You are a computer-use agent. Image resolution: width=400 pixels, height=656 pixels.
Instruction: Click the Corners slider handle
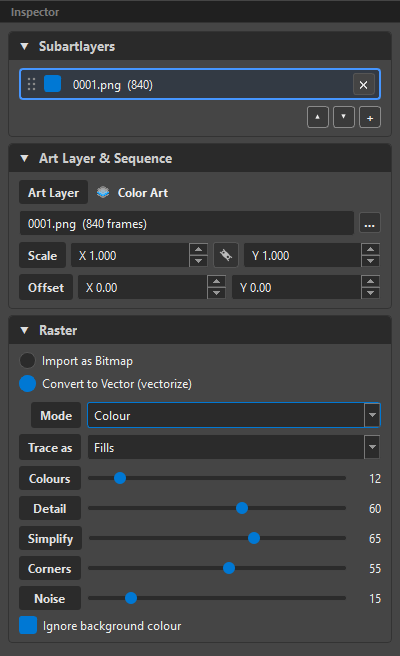(229, 568)
